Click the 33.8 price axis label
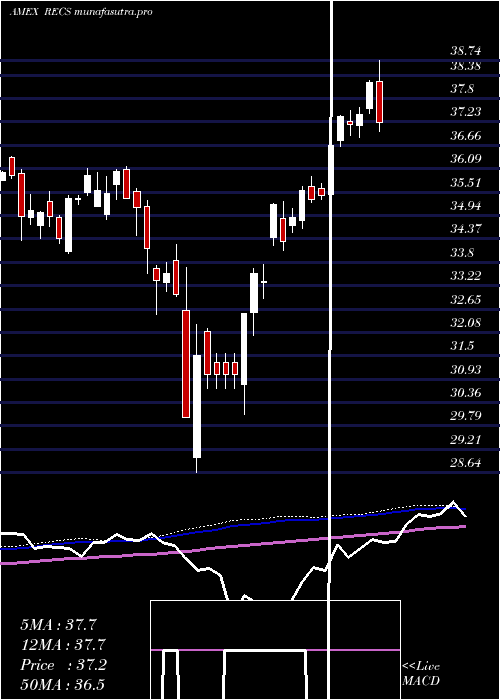 [x=462, y=253]
